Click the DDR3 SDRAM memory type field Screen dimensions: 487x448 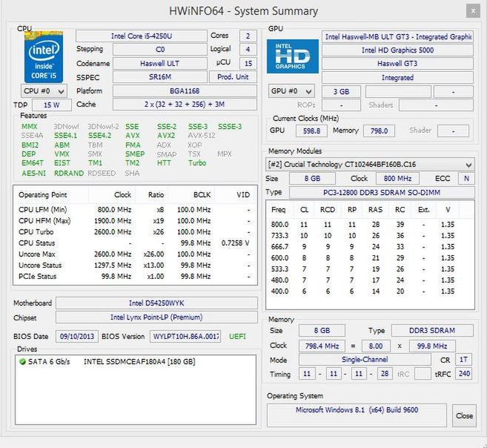(x=432, y=331)
